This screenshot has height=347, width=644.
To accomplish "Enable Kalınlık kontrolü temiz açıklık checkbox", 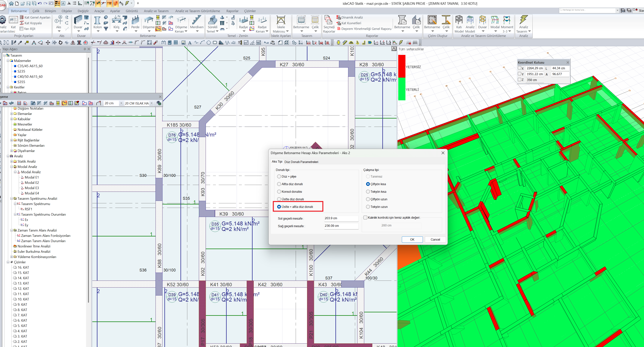I will pyautogui.click(x=365, y=217).
